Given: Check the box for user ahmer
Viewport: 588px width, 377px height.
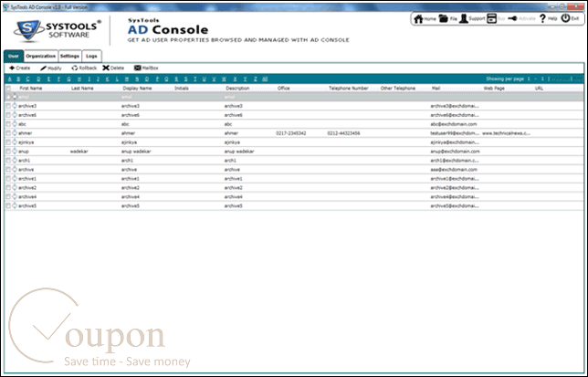Looking at the screenshot, I should click(8, 133).
